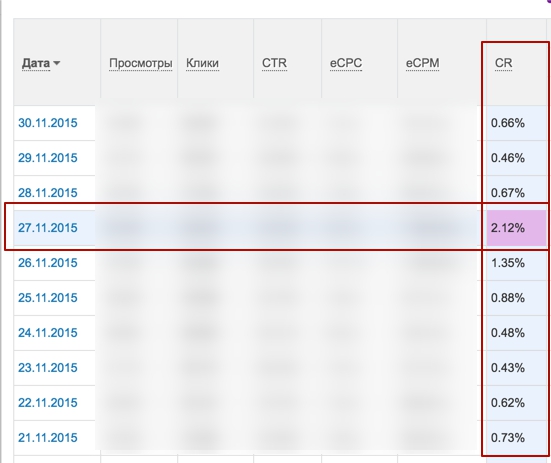The height and width of the screenshot is (463, 551).
Task: Select the CR value 0.43%
Action: pos(508,368)
